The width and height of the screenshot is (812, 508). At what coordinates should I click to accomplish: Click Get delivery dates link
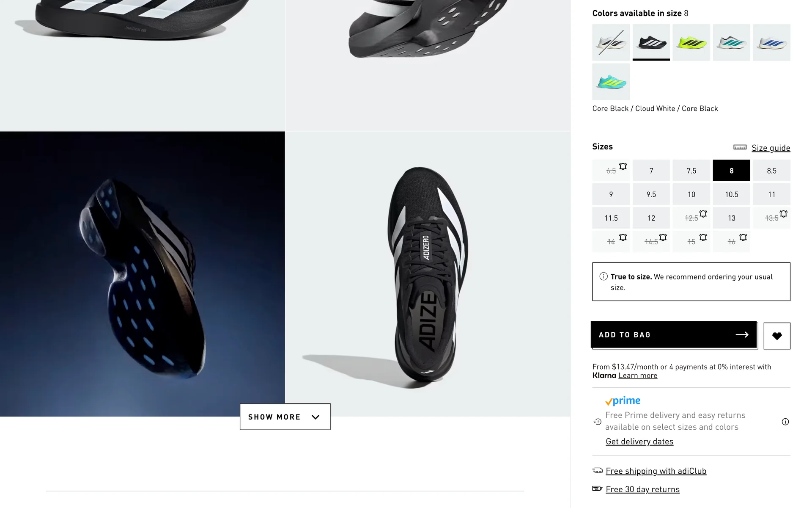[x=639, y=442]
